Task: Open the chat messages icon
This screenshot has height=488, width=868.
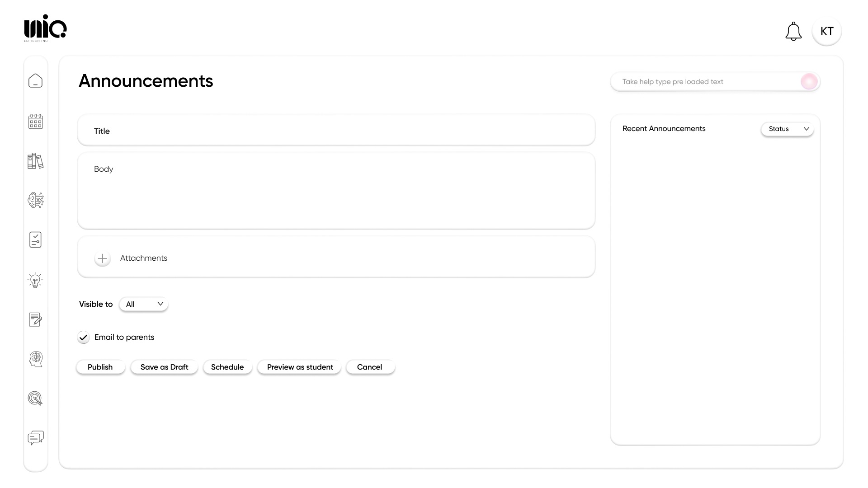Action: coord(35,437)
